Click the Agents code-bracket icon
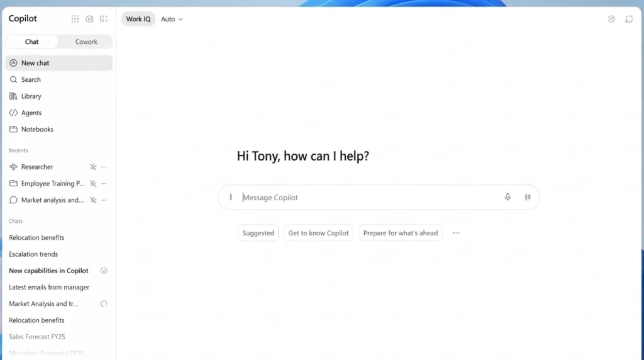Image resolution: width=644 pixels, height=360 pixels. click(x=13, y=113)
